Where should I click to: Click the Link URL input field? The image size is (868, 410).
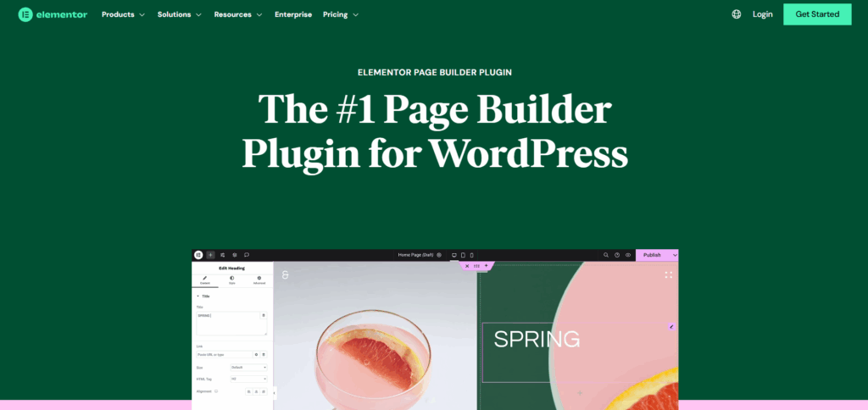pyautogui.click(x=224, y=355)
